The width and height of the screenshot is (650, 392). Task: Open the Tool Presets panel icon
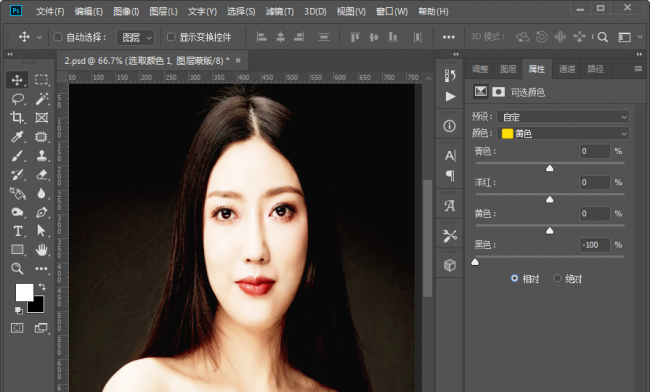(x=450, y=236)
